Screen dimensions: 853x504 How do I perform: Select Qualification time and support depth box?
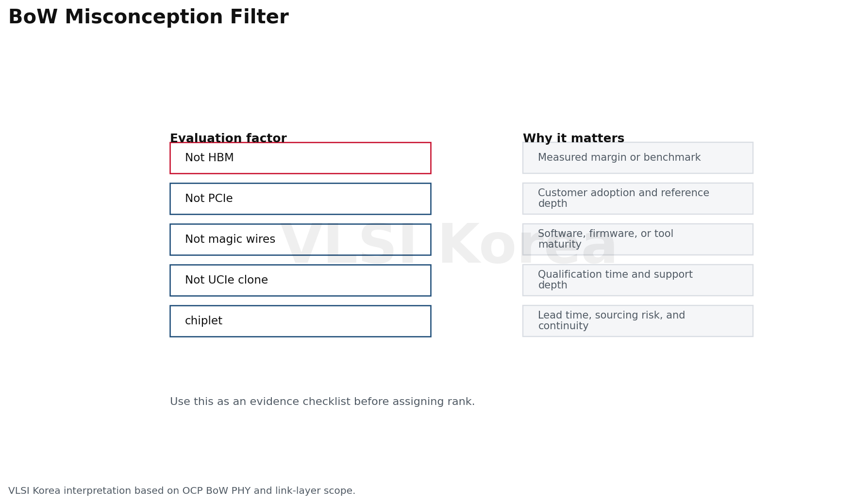pos(637,280)
